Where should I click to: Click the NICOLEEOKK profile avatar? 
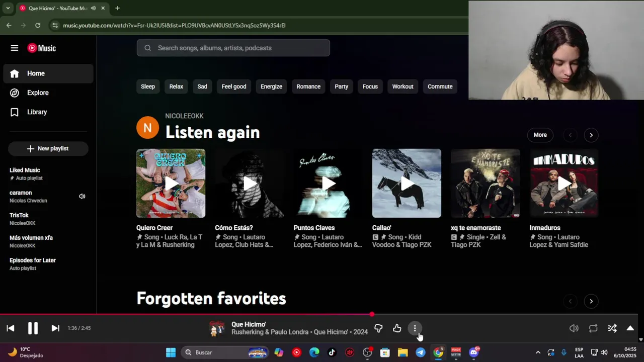[147, 127]
